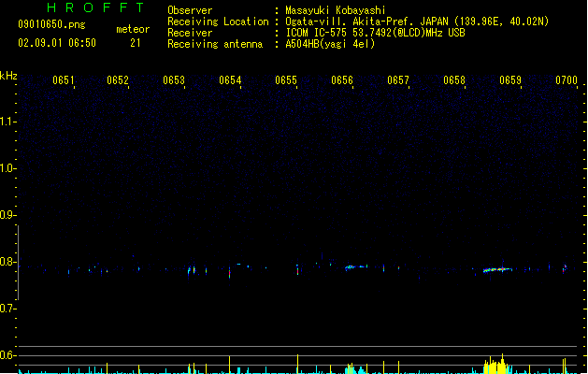Click the timestamp 02.09.01 06:50

pos(57,43)
